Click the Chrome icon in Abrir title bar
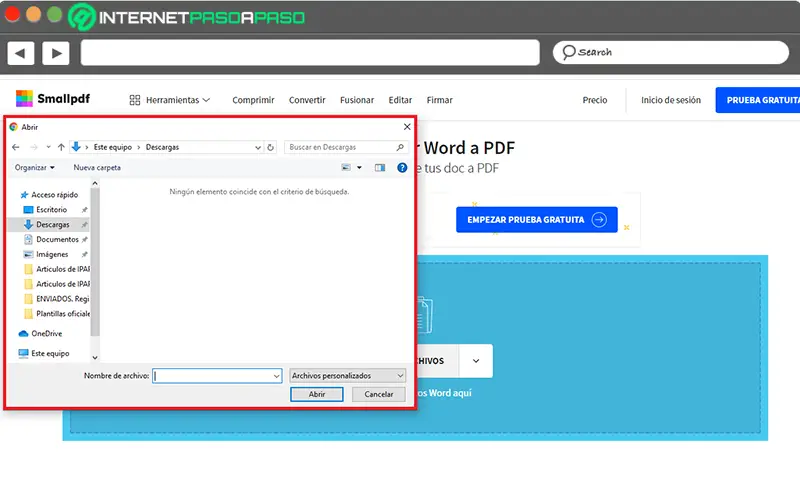 14,127
